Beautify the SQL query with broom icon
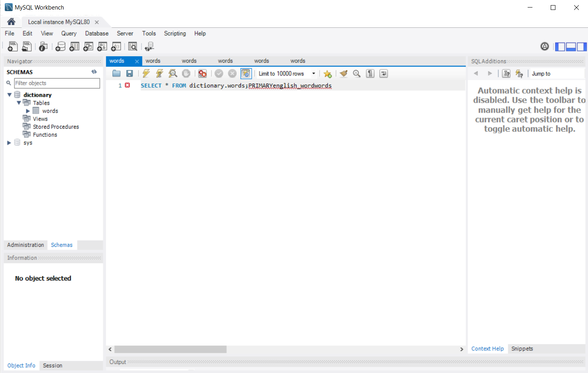588x373 pixels. [x=344, y=73]
